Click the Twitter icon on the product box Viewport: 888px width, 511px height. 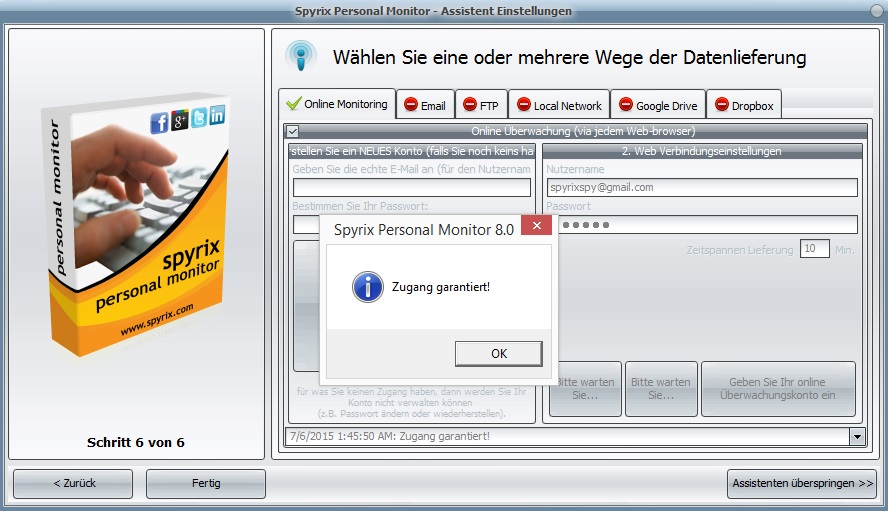198,117
